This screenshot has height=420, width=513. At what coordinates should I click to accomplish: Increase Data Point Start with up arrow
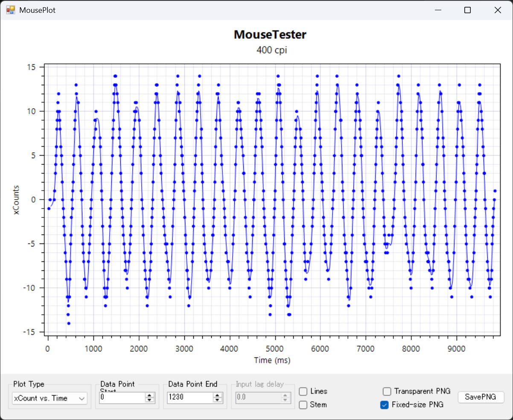pyautogui.click(x=149, y=396)
